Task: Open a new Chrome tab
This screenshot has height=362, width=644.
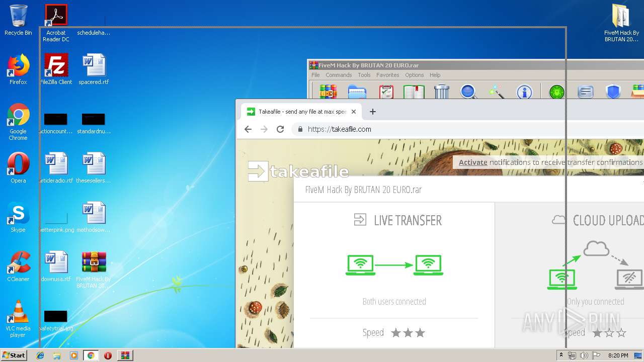Action: [x=373, y=112]
